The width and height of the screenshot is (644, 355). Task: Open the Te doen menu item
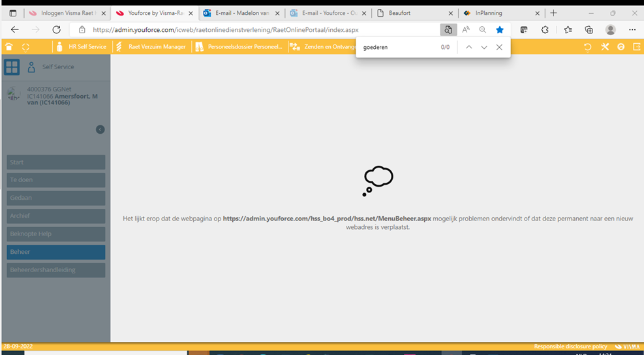click(x=56, y=180)
